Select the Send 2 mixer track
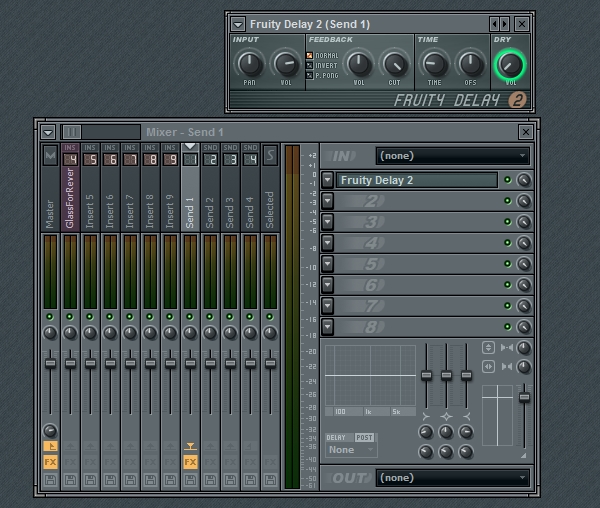This screenshot has width=600, height=508. (210, 188)
